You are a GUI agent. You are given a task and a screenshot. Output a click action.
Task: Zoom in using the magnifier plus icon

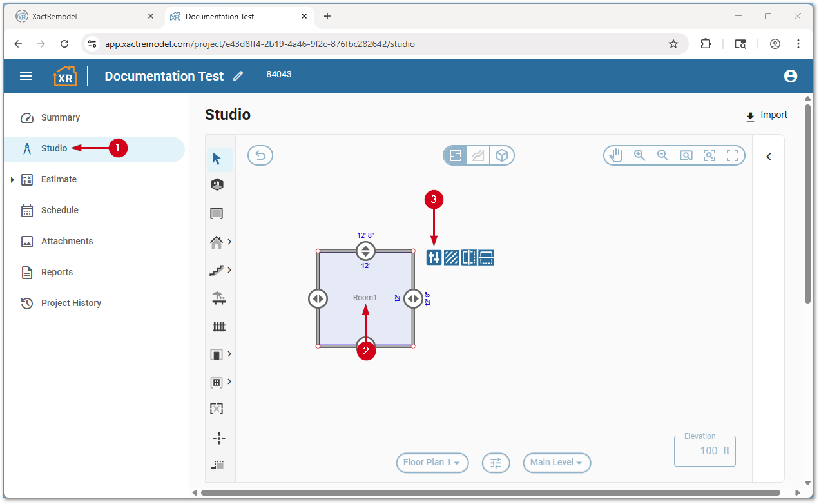coord(639,155)
